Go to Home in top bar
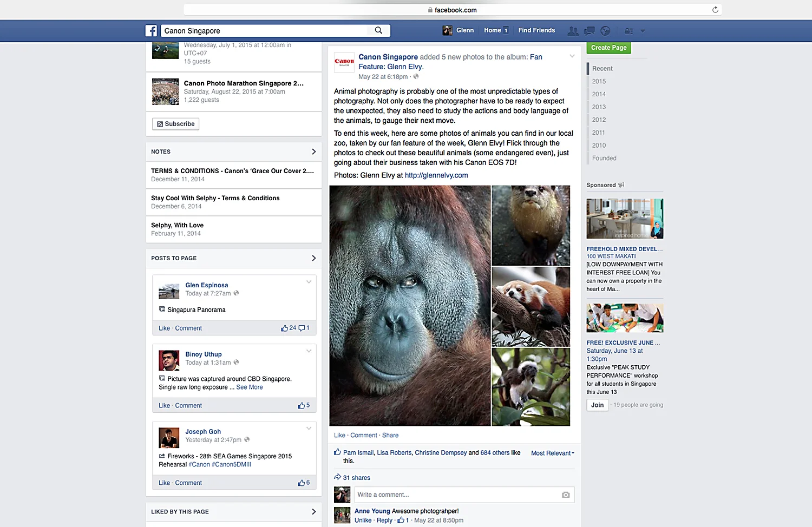 click(x=493, y=30)
